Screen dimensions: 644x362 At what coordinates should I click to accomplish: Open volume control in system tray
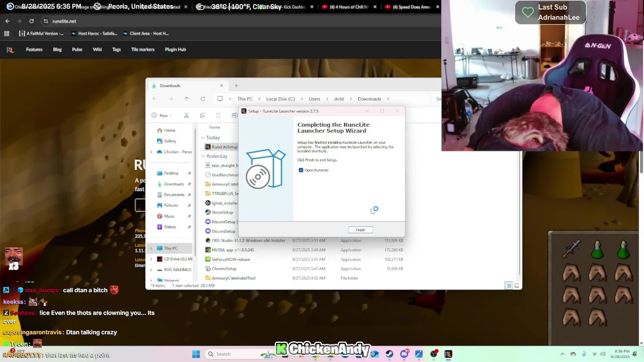point(603,354)
